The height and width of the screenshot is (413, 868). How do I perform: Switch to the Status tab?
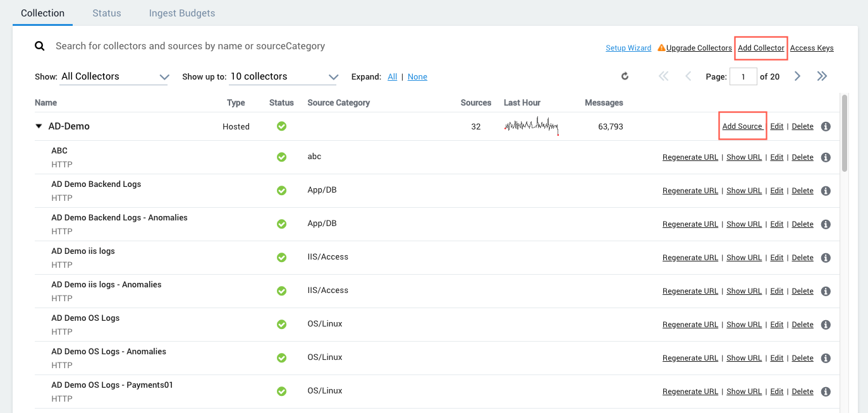(106, 13)
